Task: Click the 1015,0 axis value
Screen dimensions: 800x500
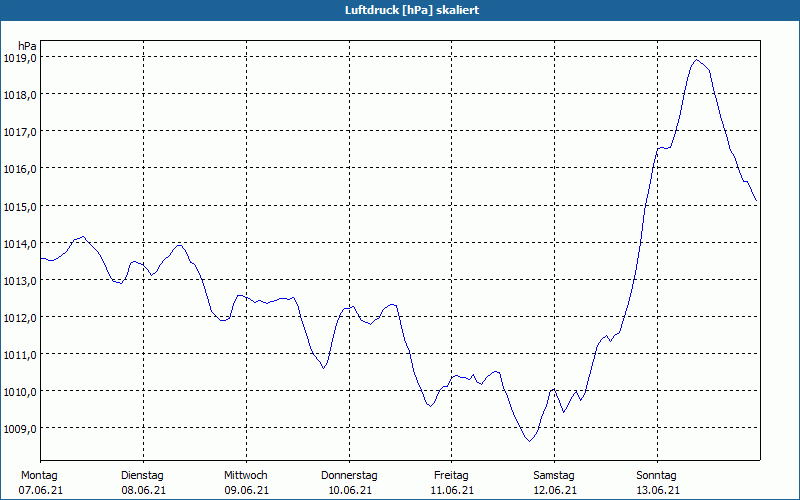Action: point(21,206)
